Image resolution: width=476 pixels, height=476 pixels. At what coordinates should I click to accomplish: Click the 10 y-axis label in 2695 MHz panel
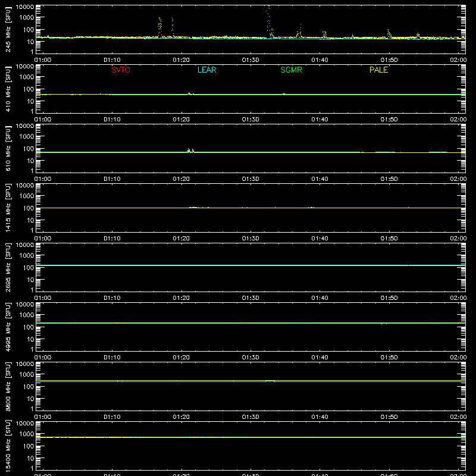tap(30, 280)
